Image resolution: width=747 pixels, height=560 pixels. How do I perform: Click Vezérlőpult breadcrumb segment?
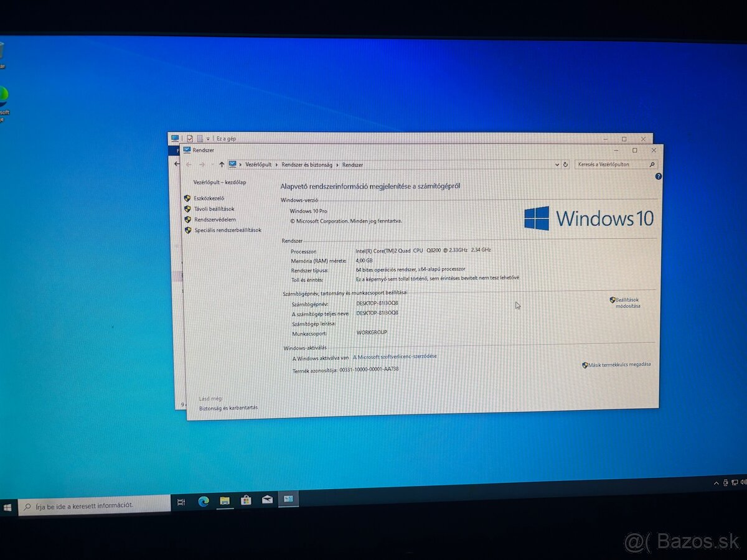258,165
